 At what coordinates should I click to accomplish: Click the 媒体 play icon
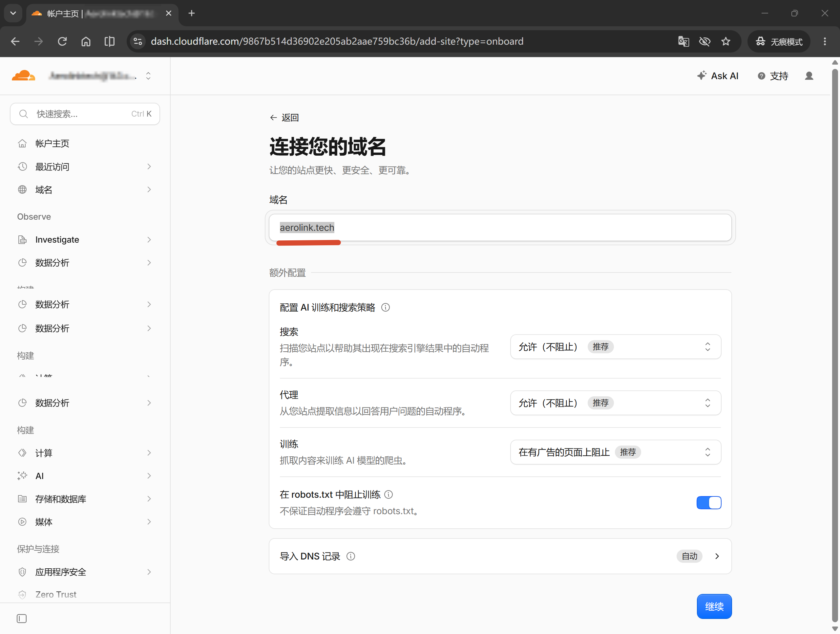[22, 522]
